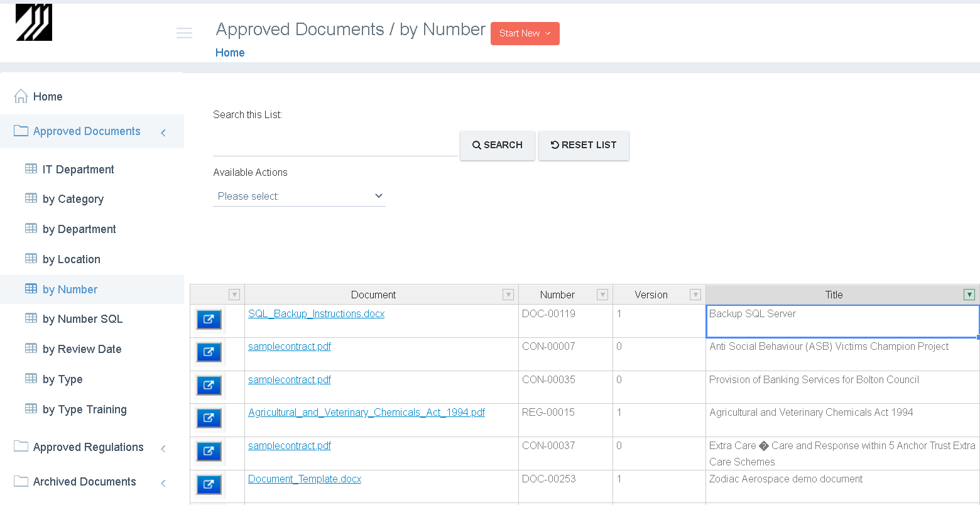
Task: Click the Search this List input field
Action: [335, 144]
